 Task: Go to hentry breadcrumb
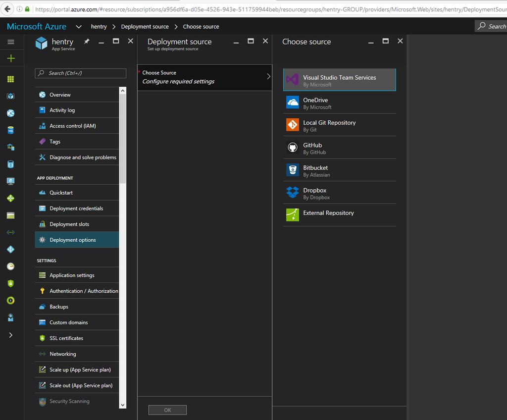coord(99,27)
